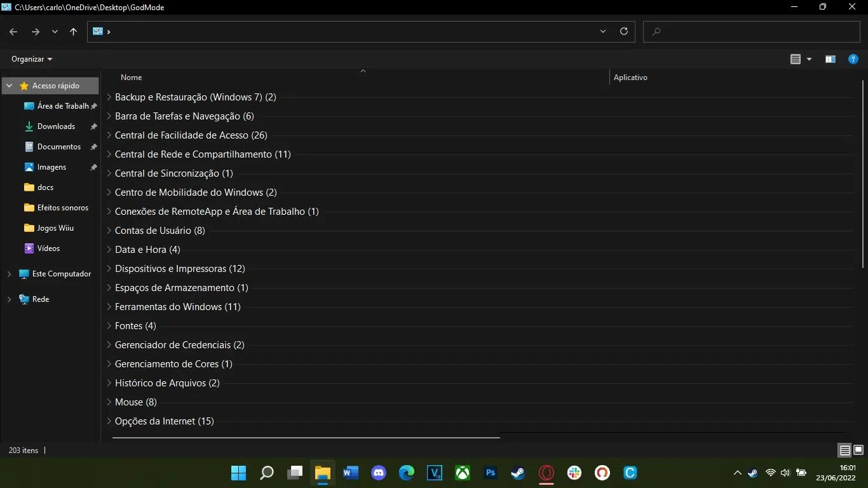Open Task View from the taskbar
Viewport: 868px width, 488px height.
click(294, 473)
